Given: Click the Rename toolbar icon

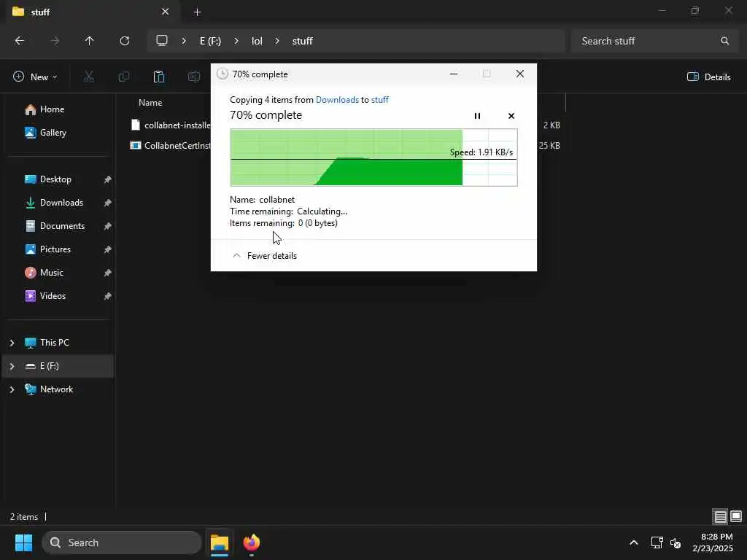Looking at the screenshot, I should 193,77.
